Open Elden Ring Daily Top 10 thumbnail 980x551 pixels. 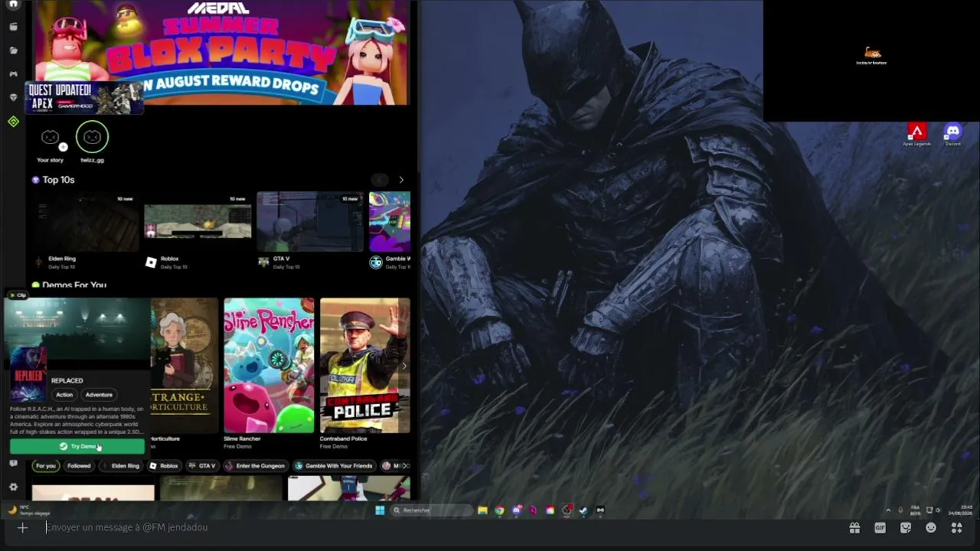[86, 222]
